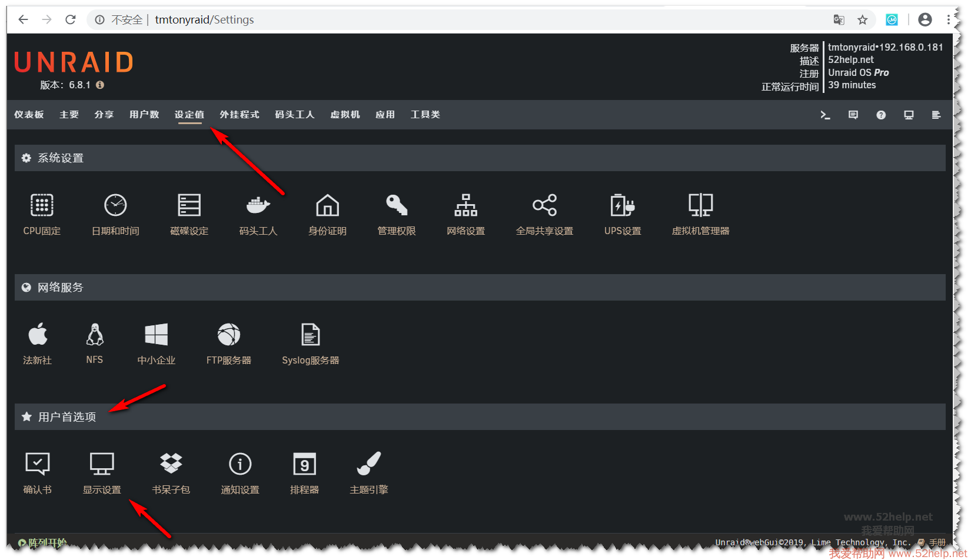Click the Unraid OS Pro registration text
The image size is (971, 560).
pyautogui.click(x=859, y=72)
